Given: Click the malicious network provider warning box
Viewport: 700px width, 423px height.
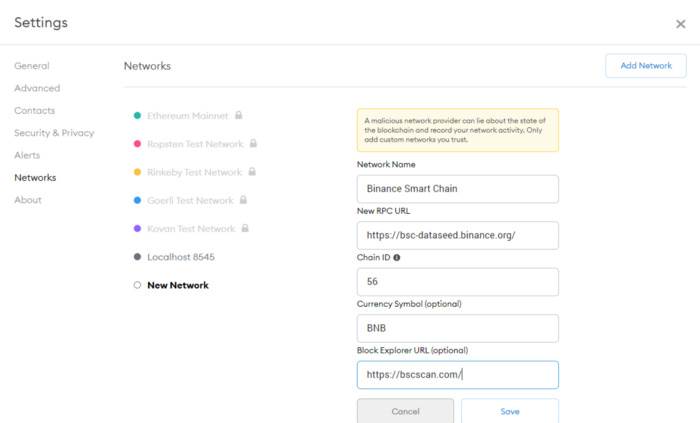Looking at the screenshot, I should [458, 130].
